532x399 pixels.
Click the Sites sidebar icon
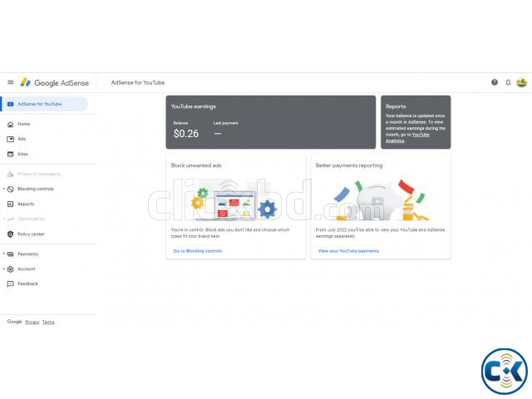pyautogui.click(x=11, y=154)
